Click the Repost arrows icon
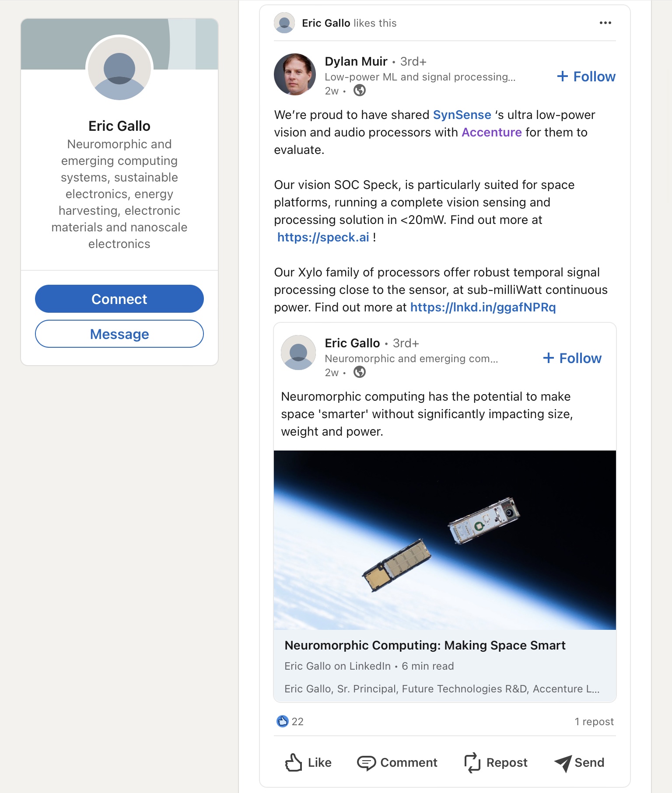 pos(472,763)
